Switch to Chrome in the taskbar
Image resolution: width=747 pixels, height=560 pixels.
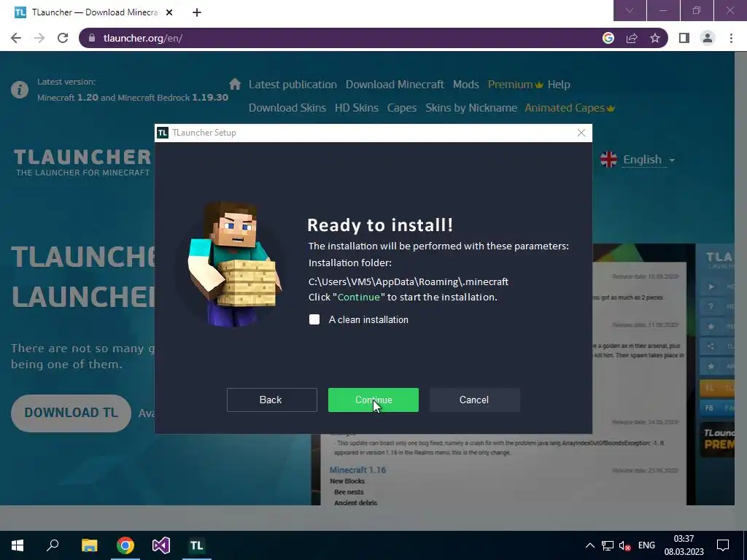[125, 545]
